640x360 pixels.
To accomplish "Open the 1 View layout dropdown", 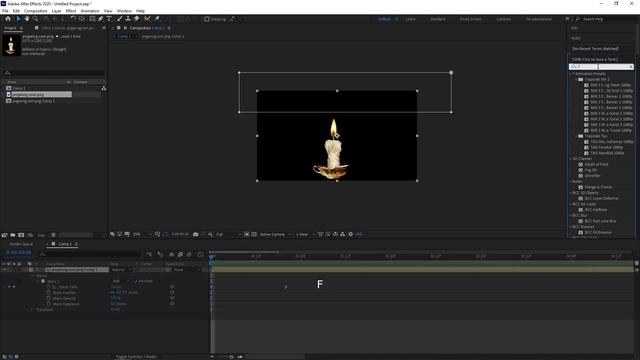I will [x=305, y=234].
